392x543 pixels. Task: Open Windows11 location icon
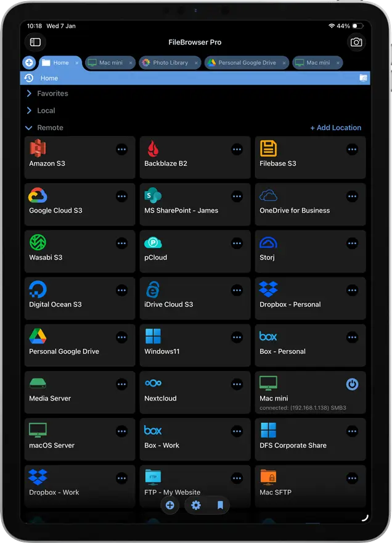[153, 337]
